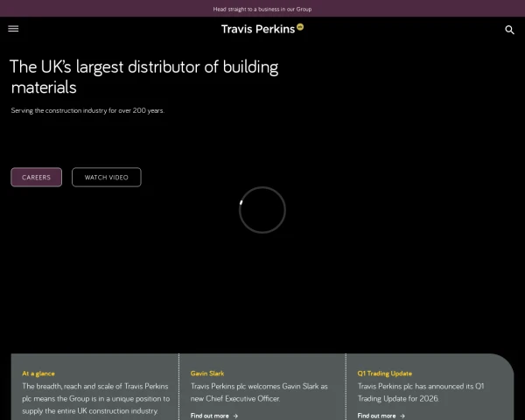The image size is (525, 420).
Task: Play the Watch Video button
Action: pyautogui.click(x=107, y=177)
